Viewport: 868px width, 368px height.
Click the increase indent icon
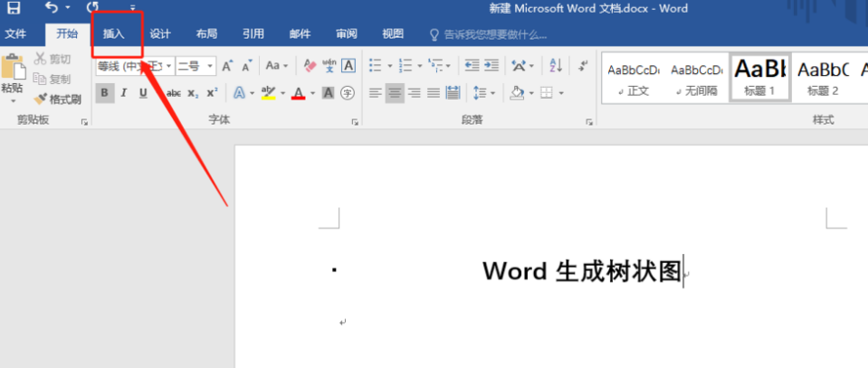click(x=491, y=66)
